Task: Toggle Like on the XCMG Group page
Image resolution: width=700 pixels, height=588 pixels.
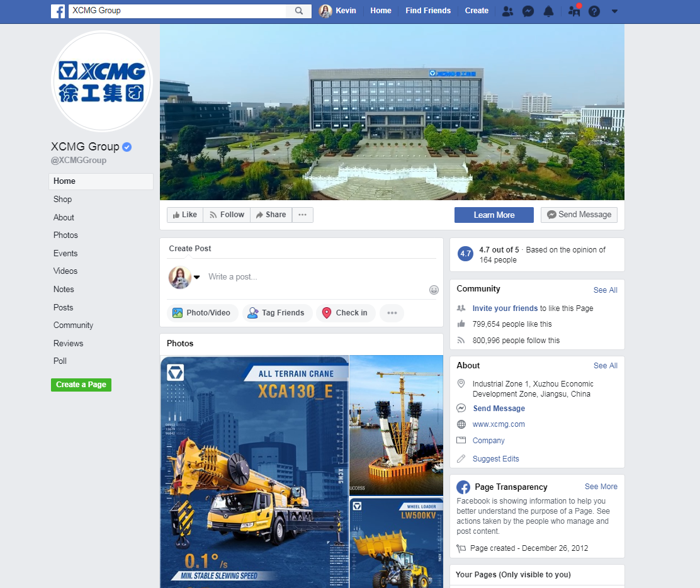Action: (184, 215)
